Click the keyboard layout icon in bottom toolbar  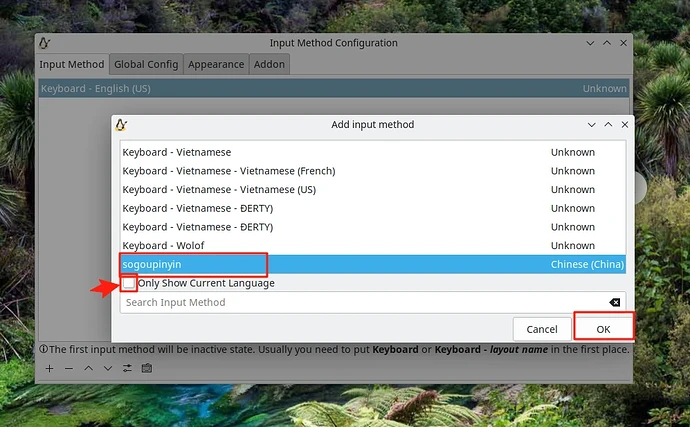[147, 368]
